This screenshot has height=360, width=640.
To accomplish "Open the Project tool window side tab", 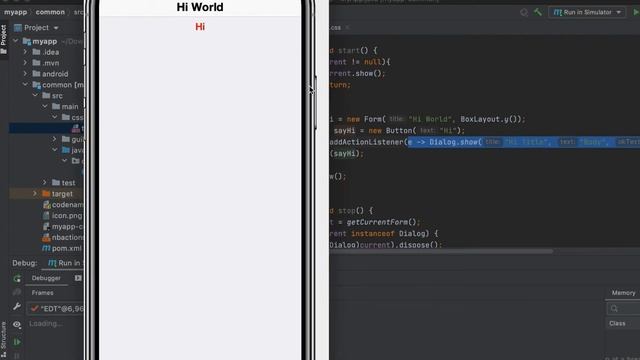I will coord(4,40).
